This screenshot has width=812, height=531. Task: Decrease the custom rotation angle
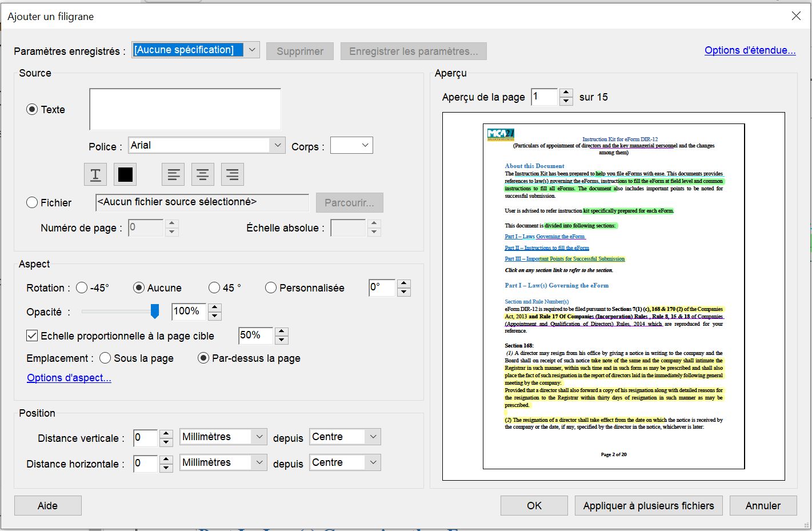[404, 292]
